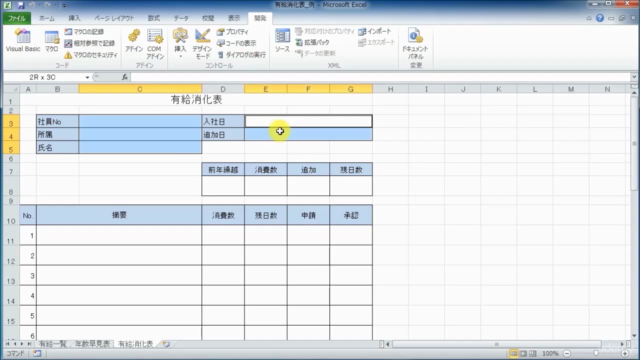Image resolution: width=640 pixels, height=360 pixels.
Task: Select the 摘要 header cell
Action: [119, 215]
